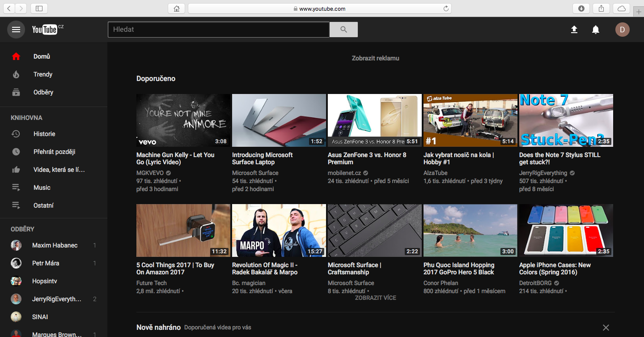
Task: Click the Hledat search field
Action: click(x=218, y=30)
